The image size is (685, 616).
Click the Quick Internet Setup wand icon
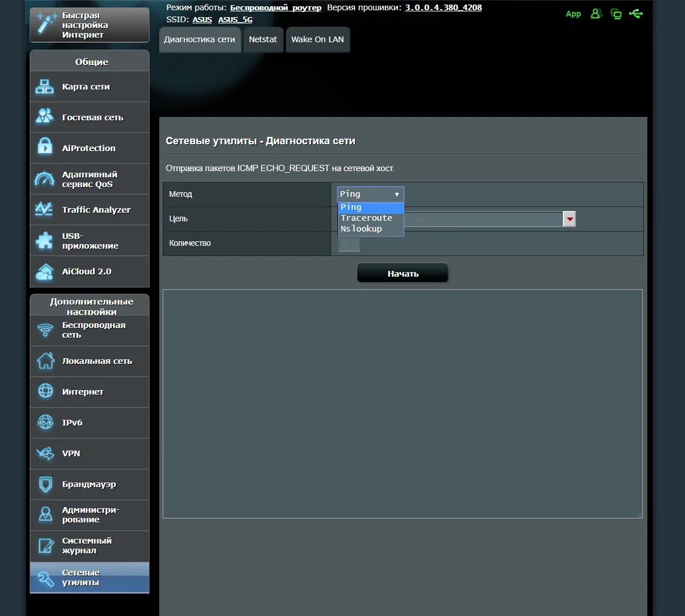(46, 23)
